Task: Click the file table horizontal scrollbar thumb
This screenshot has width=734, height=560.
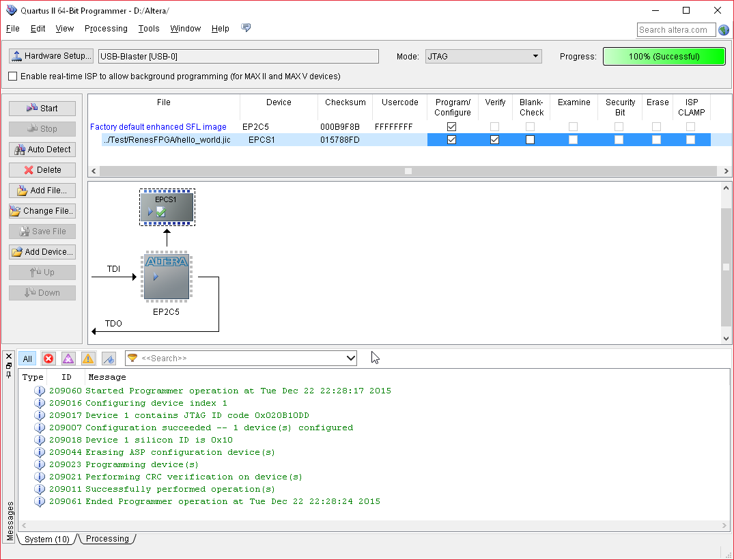Action: pos(408,171)
